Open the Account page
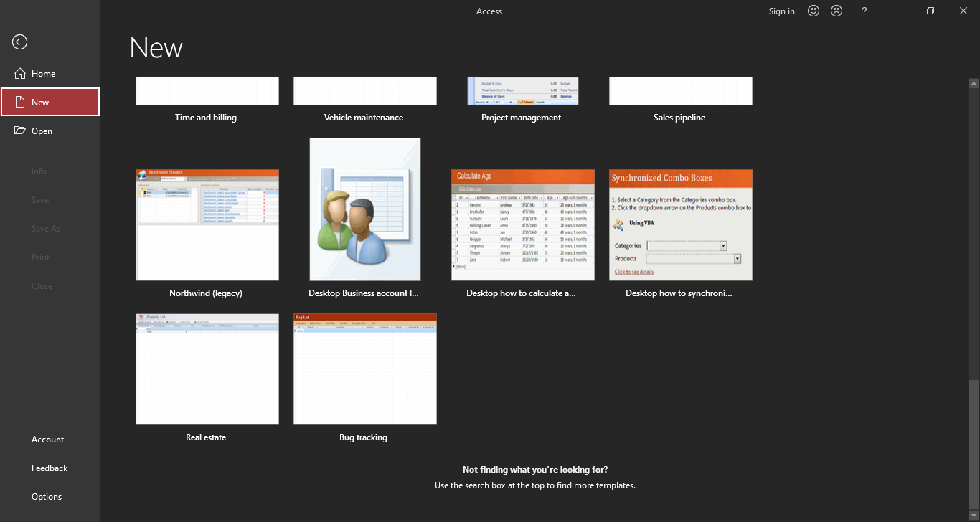Screen dimensions: 980x522 click(47, 440)
